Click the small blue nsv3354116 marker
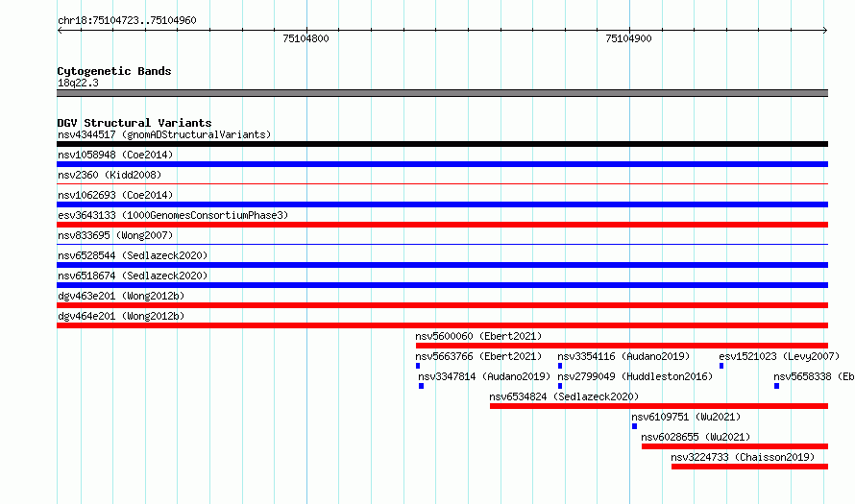The height and width of the screenshot is (504, 855). tap(560, 366)
